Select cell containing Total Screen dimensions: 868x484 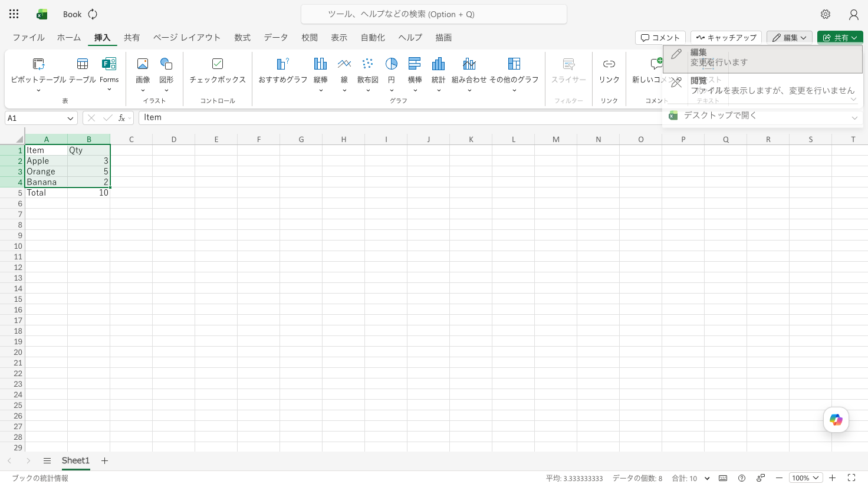(x=47, y=193)
